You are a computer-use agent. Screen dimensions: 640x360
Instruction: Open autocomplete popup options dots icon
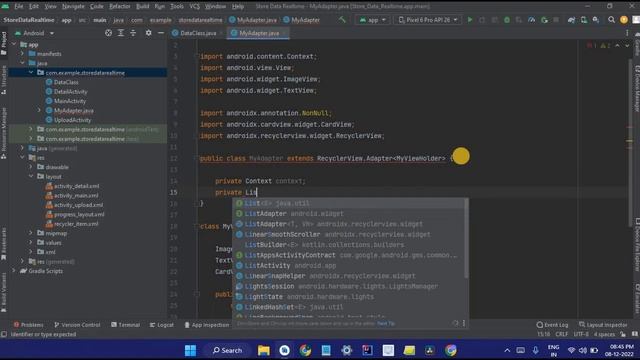(464, 323)
